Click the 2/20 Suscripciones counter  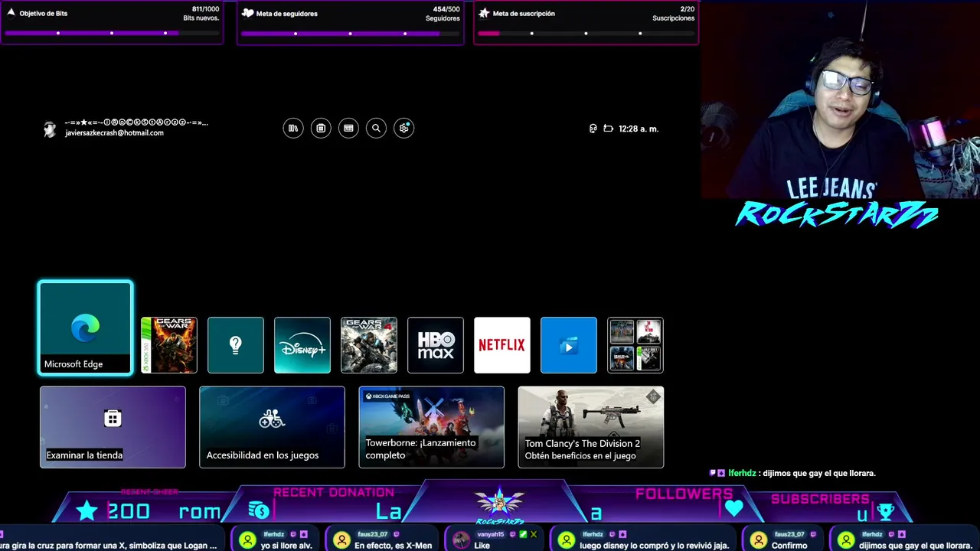pyautogui.click(x=673, y=14)
